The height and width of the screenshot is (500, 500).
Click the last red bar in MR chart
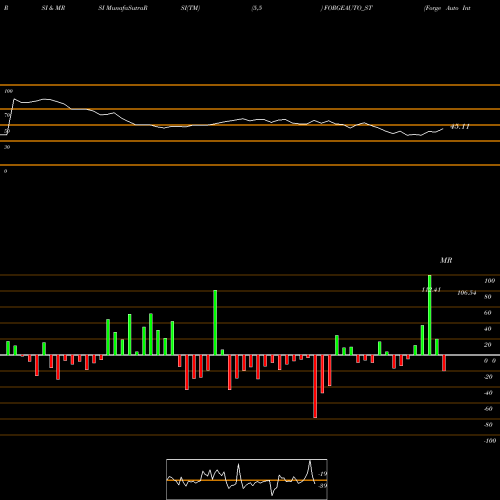click(444, 363)
